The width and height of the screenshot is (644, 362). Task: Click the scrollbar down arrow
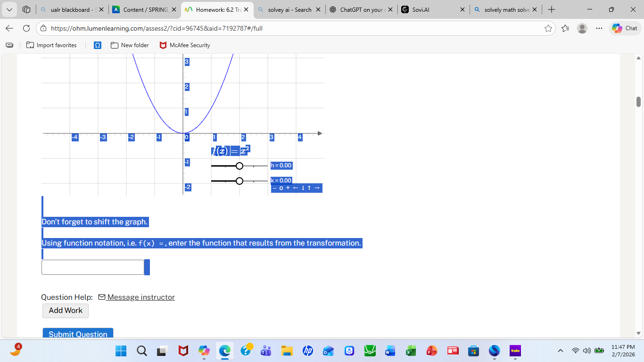tap(639, 333)
